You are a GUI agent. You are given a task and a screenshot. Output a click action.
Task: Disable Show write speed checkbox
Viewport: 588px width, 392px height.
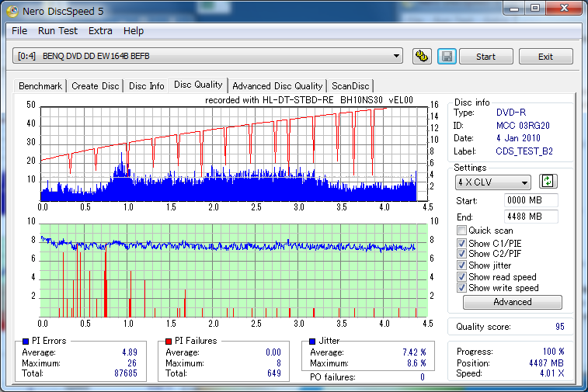[462, 288]
